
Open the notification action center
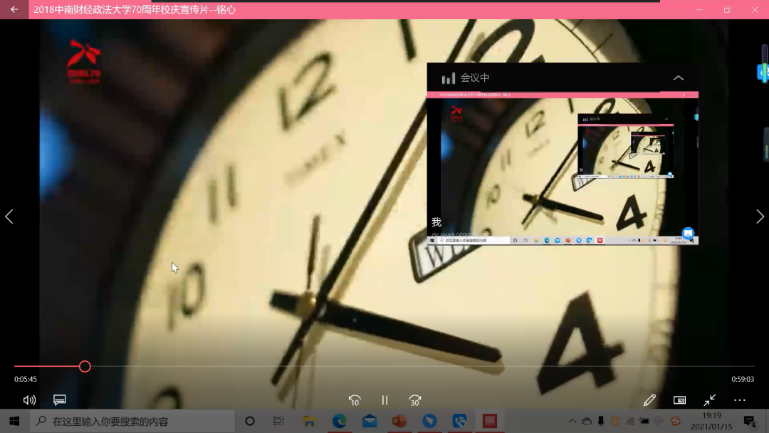pos(749,421)
